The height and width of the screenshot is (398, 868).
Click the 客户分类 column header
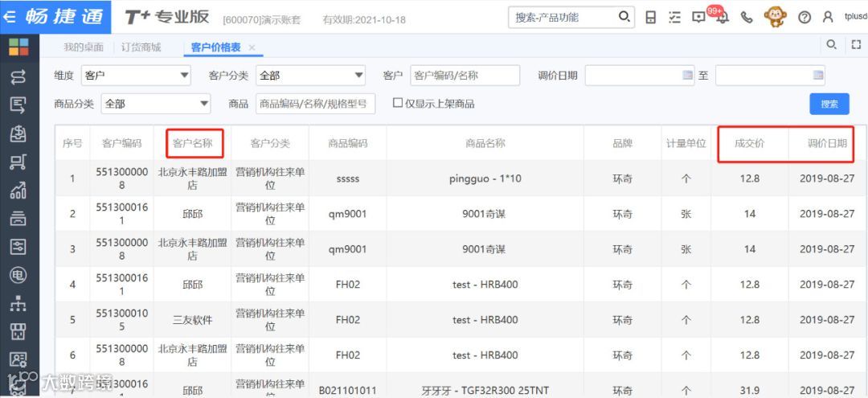(x=270, y=143)
